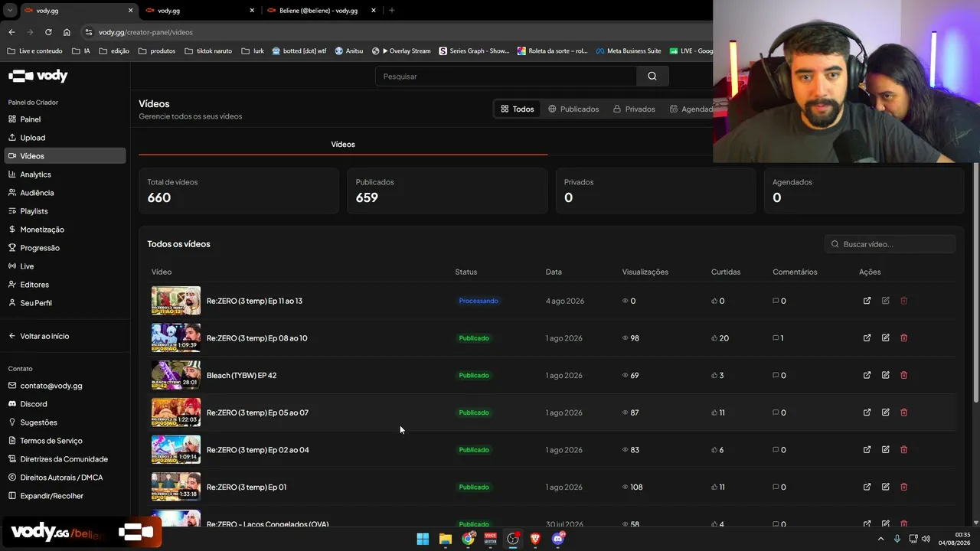This screenshot has width=980, height=551.
Task: Open Audiência in the creator sidebar
Action: (65, 193)
